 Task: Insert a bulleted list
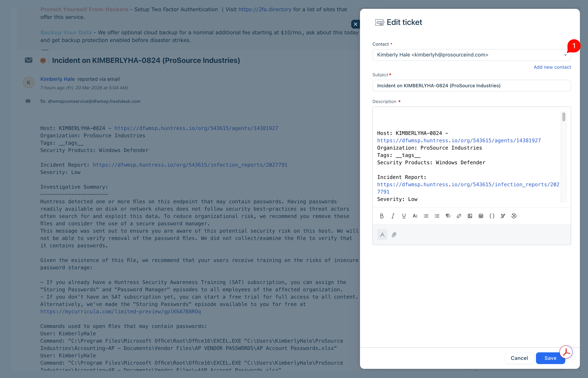tap(437, 216)
